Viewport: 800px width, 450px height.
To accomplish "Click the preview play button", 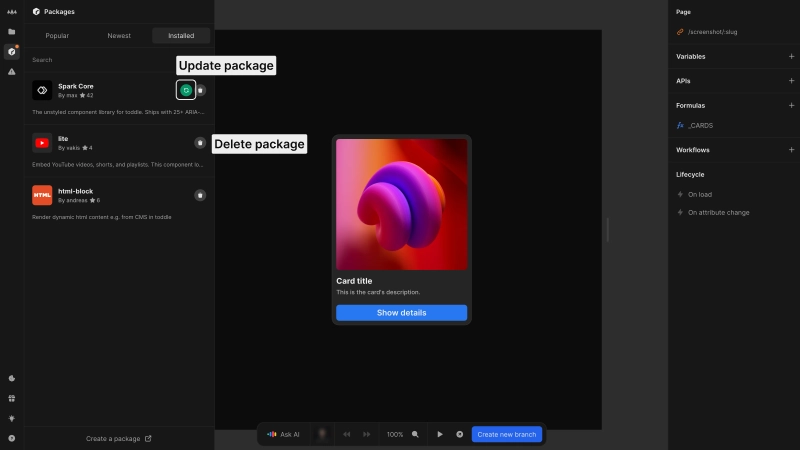I will (440, 435).
